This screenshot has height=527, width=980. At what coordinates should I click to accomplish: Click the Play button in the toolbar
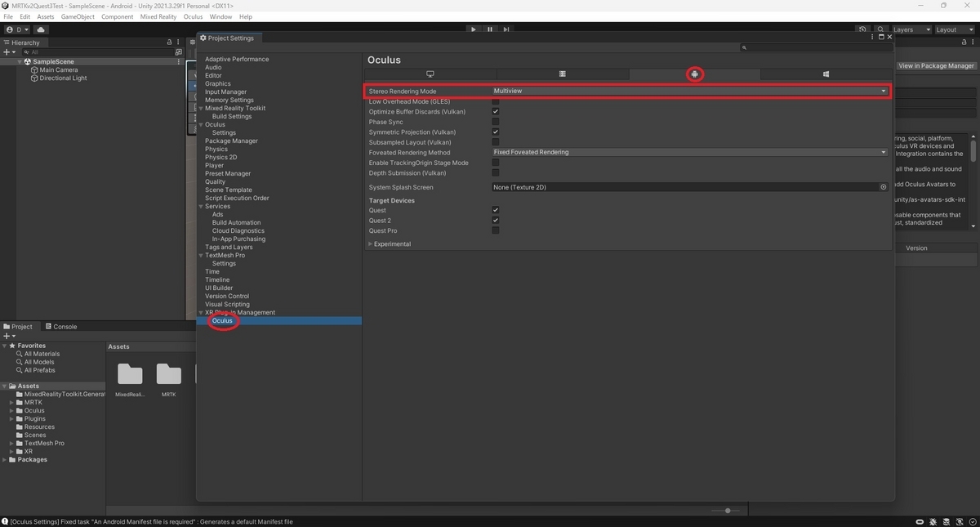tap(474, 29)
